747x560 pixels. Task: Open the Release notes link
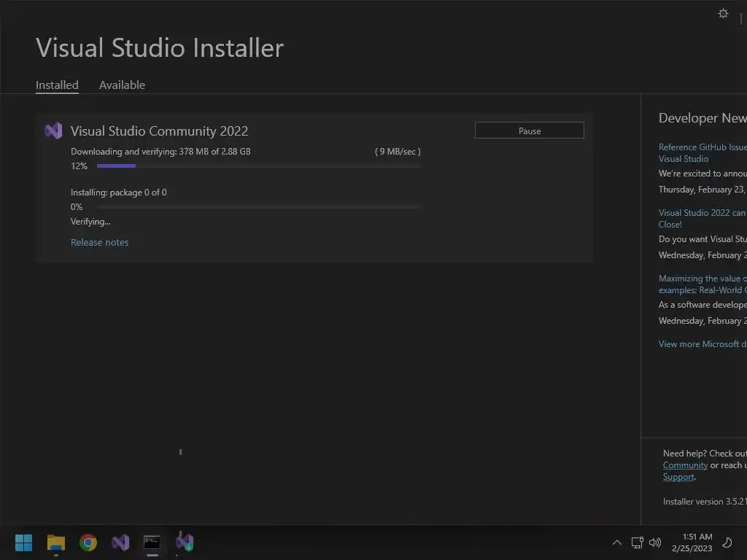pos(99,242)
